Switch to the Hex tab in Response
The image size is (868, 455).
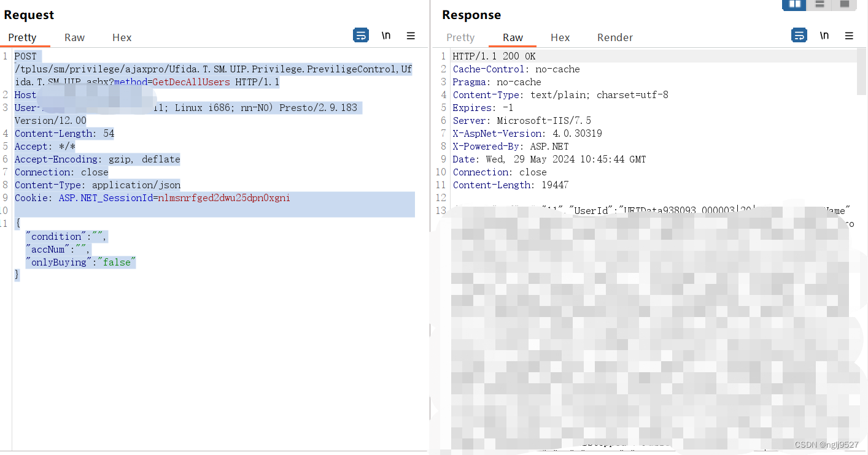(560, 37)
